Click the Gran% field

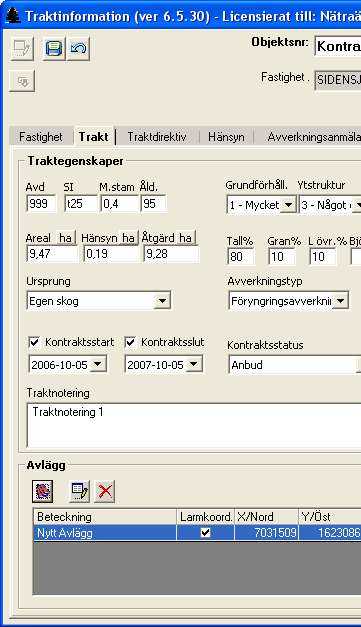pos(282,256)
